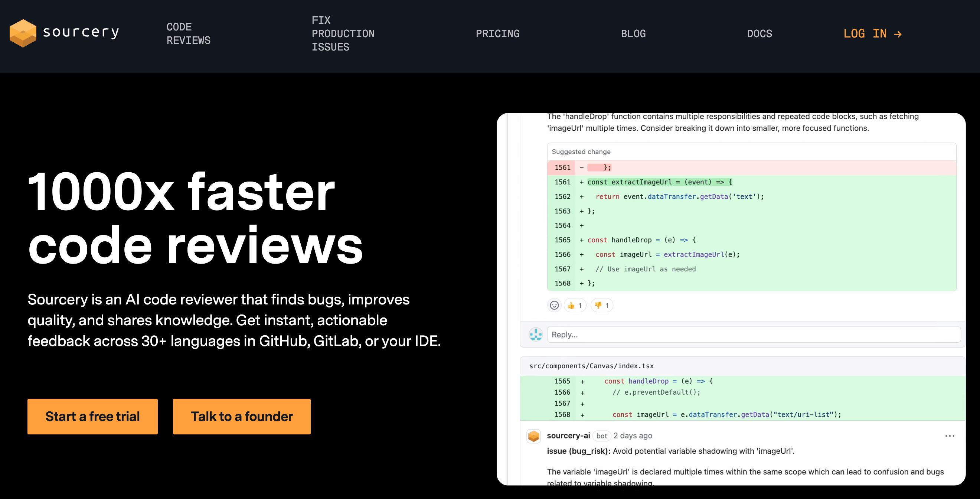This screenshot has height=499, width=980.
Task: Click the Sourcery description paragraph
Action: coord(234,320)
